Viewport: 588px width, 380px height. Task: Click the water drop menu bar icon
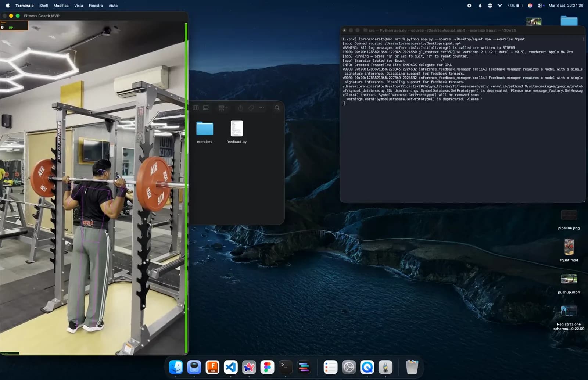click(480, 6)
